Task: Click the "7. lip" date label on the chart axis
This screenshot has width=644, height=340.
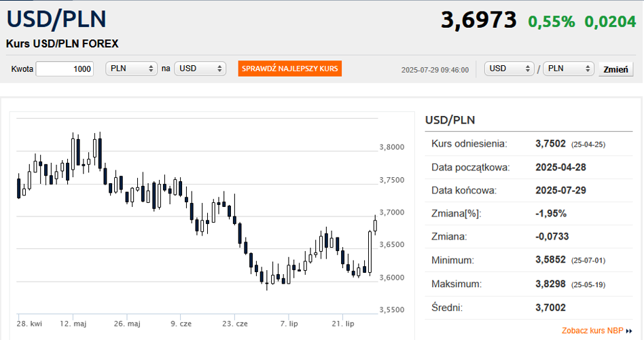Action: [x=289, y=324]
